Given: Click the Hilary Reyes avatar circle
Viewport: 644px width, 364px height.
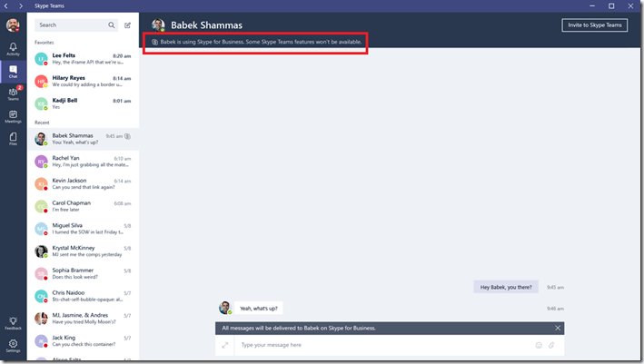Looking at the screenshot, I should pos(41,82).
